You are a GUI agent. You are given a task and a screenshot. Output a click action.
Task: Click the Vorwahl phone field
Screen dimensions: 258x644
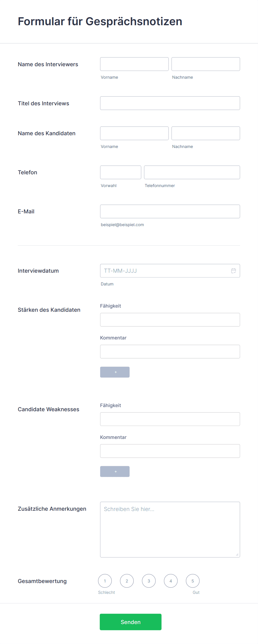pyautogui.click(x=121, y=172)
